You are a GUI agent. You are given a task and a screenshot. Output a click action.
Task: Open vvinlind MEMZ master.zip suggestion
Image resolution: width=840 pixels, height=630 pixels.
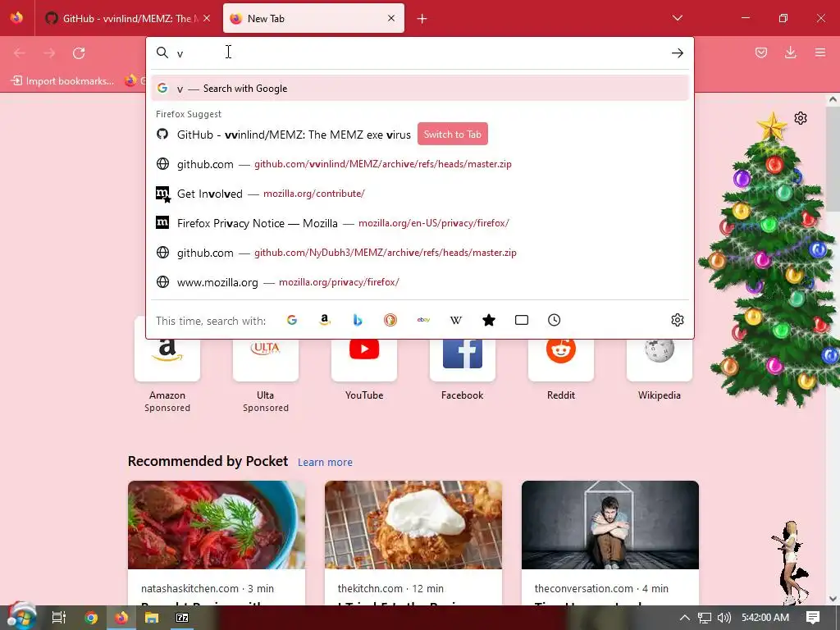click(420, 164)
